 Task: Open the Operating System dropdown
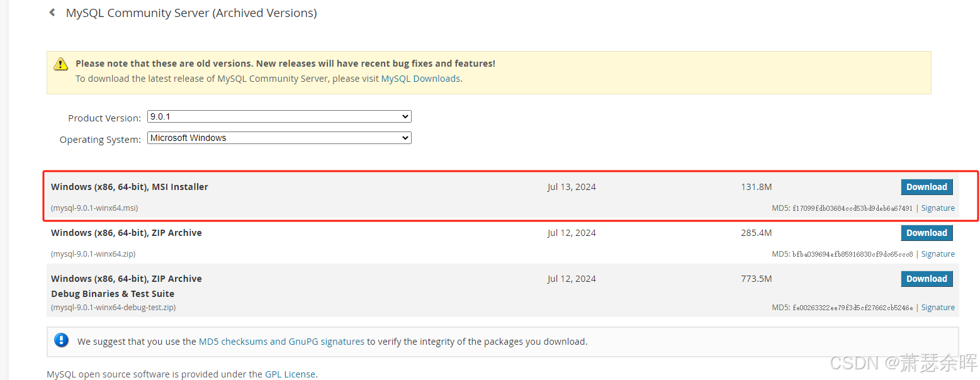pos(279,138)
